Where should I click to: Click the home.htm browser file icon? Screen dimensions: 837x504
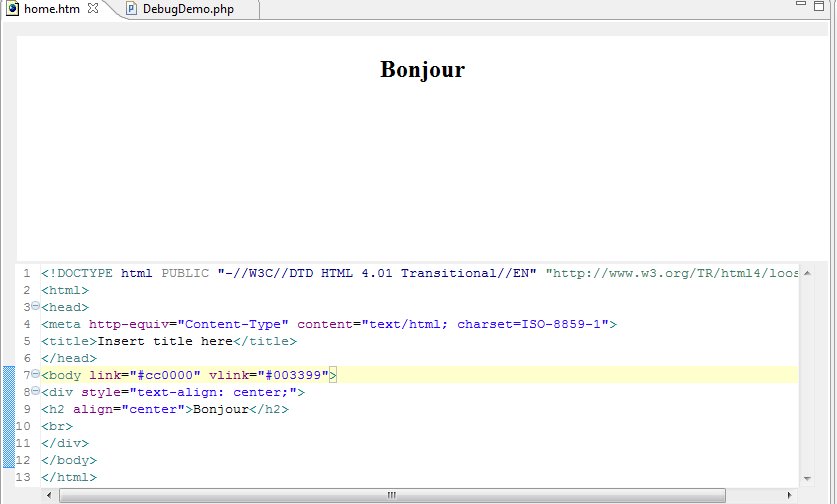click(13, 9)
